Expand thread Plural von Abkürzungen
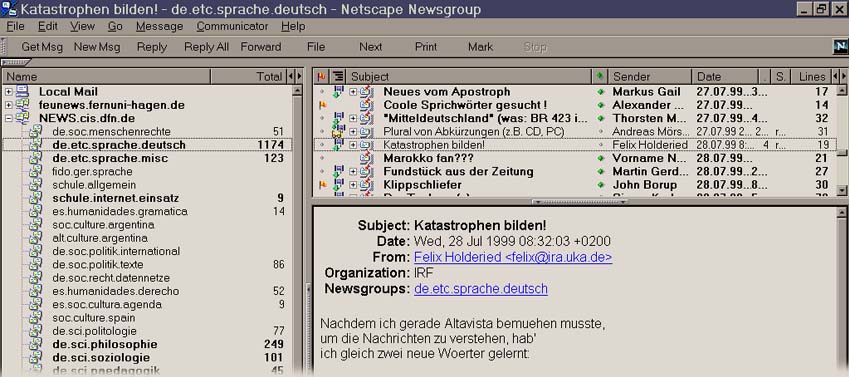Viewport: 849px width, 377px height. tap(353, 132)
